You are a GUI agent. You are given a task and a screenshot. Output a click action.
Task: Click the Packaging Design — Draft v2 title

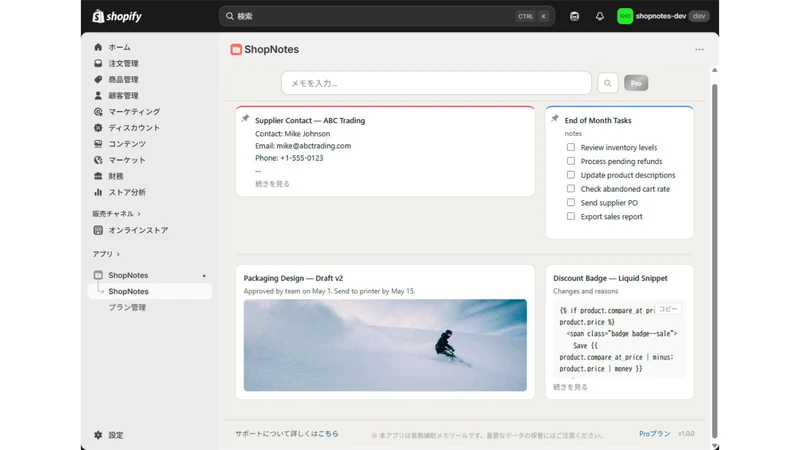(x=293, y=278)
